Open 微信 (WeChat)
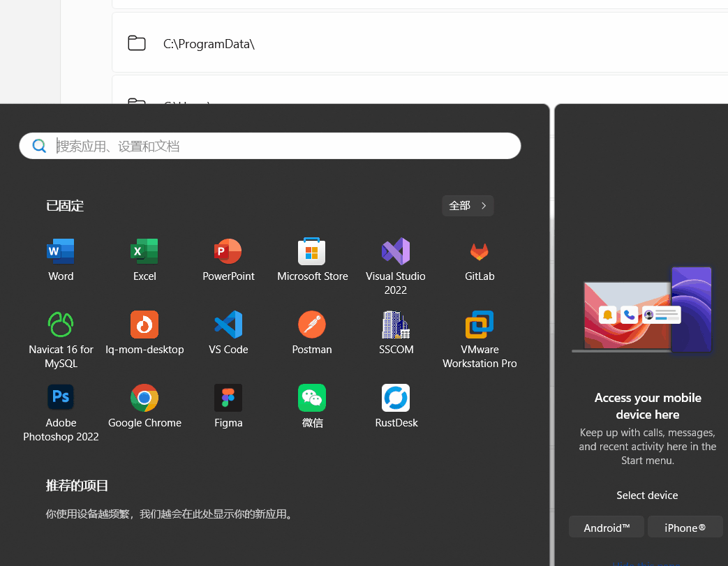This screenshot has width=728, height=566. pos(312,405)
